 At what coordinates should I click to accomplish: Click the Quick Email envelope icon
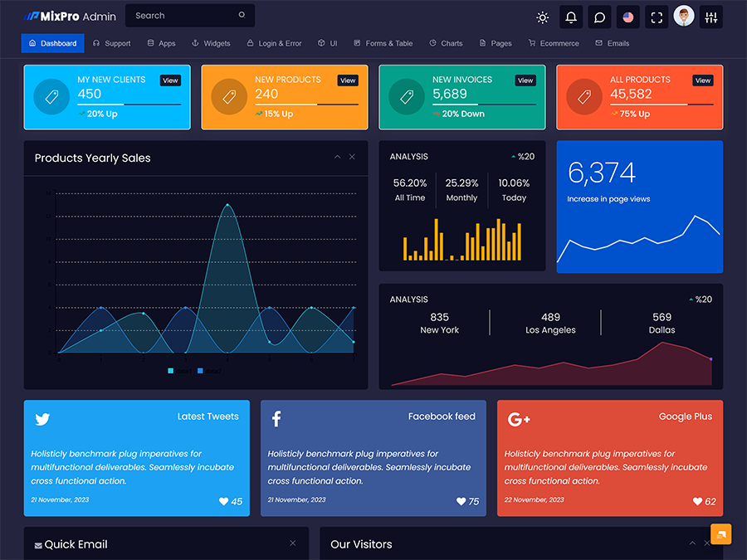tap(38, 546)
